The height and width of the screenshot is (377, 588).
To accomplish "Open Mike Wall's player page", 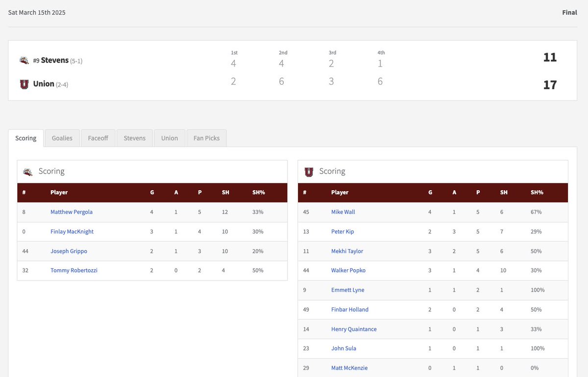I will pyautogui.click(x=343, y=212).
